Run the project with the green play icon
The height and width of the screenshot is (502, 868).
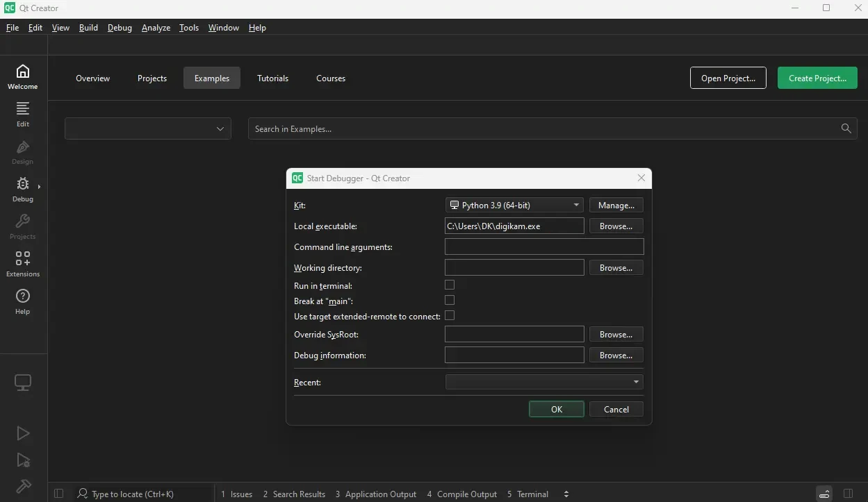pyautogui.click(x=22, y=433)
